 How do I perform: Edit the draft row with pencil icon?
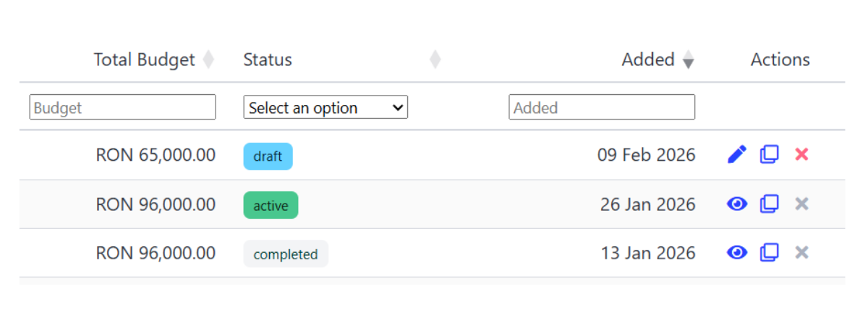(x=736, y=154)
